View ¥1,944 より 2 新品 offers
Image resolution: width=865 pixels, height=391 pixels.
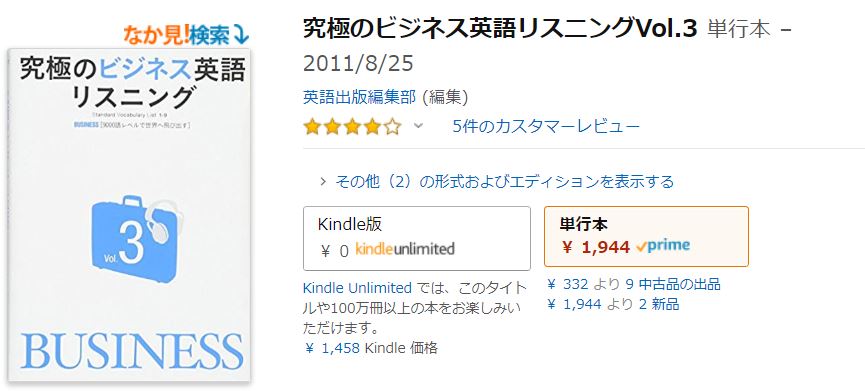click(613, 304)
